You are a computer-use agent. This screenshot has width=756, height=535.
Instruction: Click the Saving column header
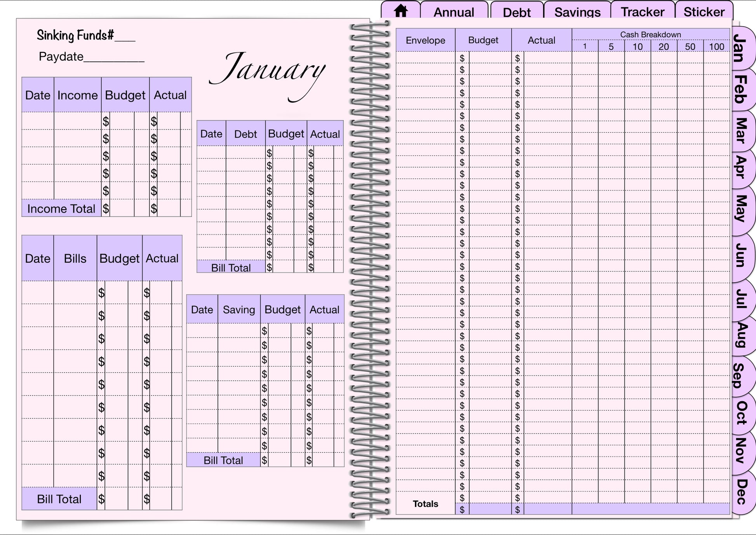click(x=239, y=309)
